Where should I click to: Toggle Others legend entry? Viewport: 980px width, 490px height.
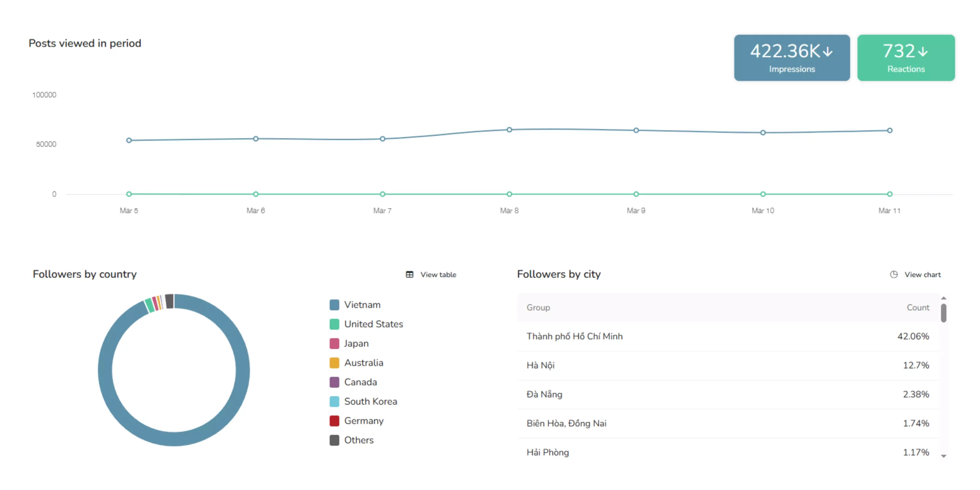(x=358, y=440)
